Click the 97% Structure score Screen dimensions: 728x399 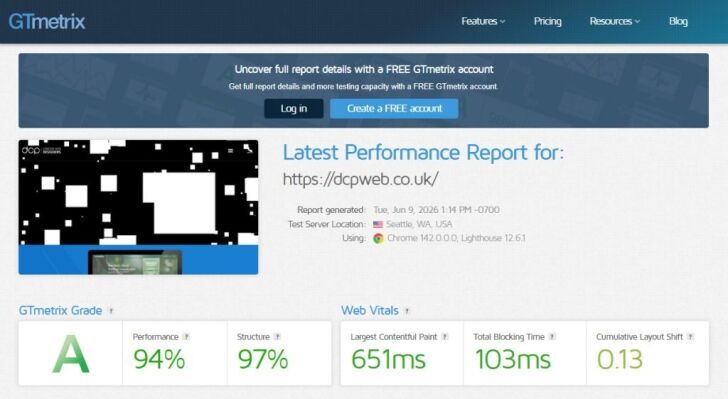coord(263,360)
